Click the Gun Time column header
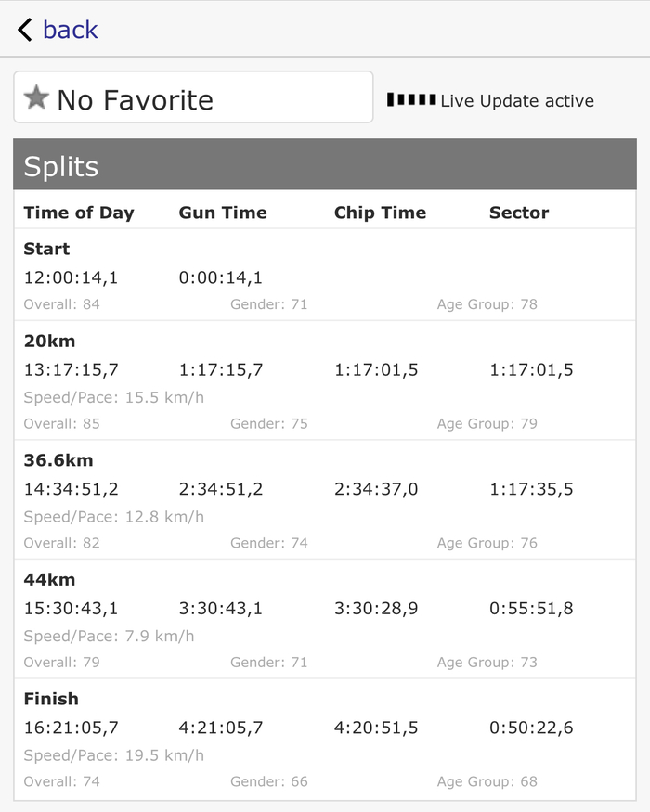 tap(223, 213)
